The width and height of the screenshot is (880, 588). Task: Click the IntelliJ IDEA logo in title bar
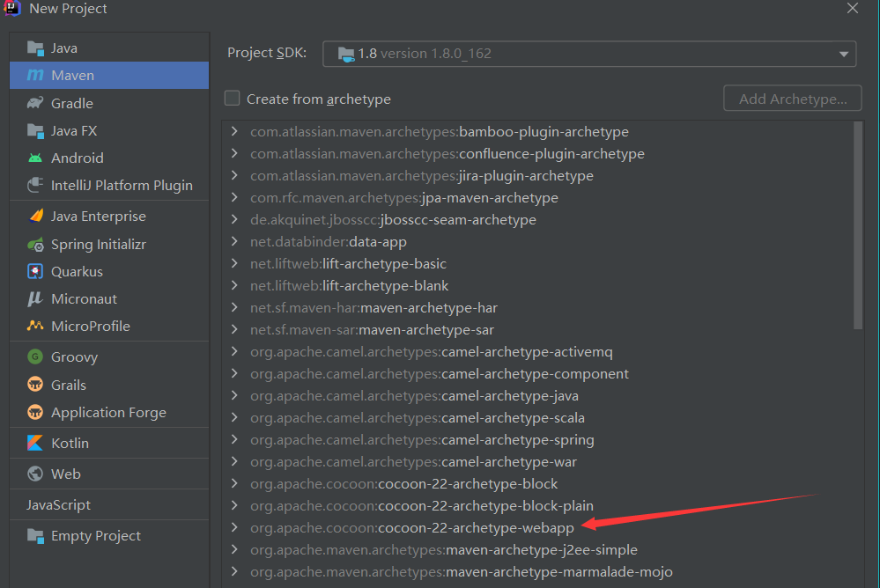(x=11, y=9)
